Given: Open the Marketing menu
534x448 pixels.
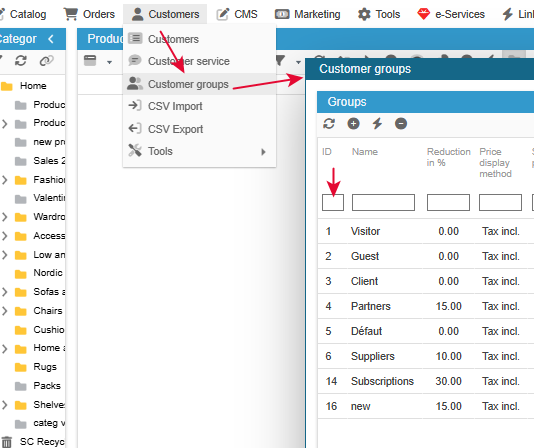Looking at the screenshot, I should (308, 14).
